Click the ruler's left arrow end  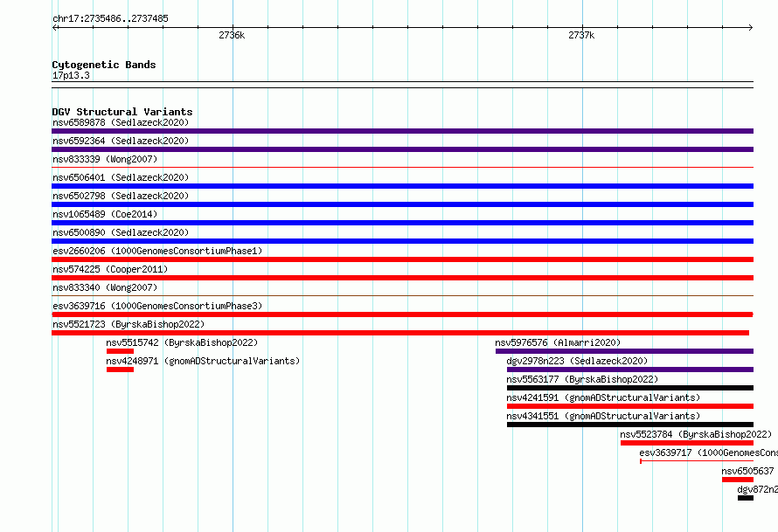coord(54,27)
